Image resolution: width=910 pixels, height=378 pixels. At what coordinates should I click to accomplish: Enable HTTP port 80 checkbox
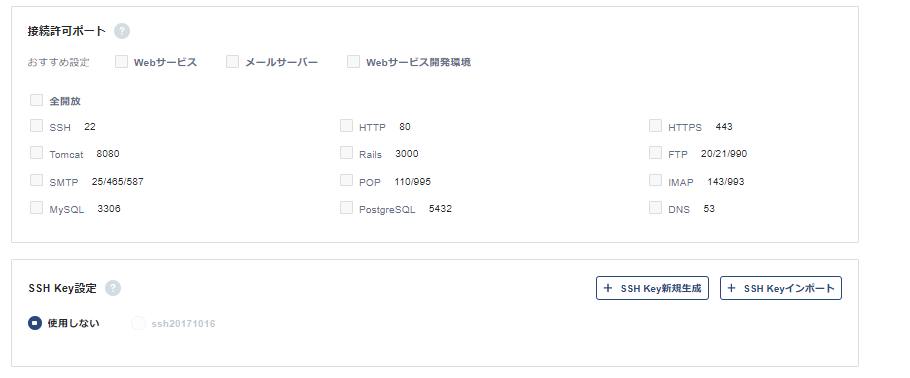[x=346, y=125]
